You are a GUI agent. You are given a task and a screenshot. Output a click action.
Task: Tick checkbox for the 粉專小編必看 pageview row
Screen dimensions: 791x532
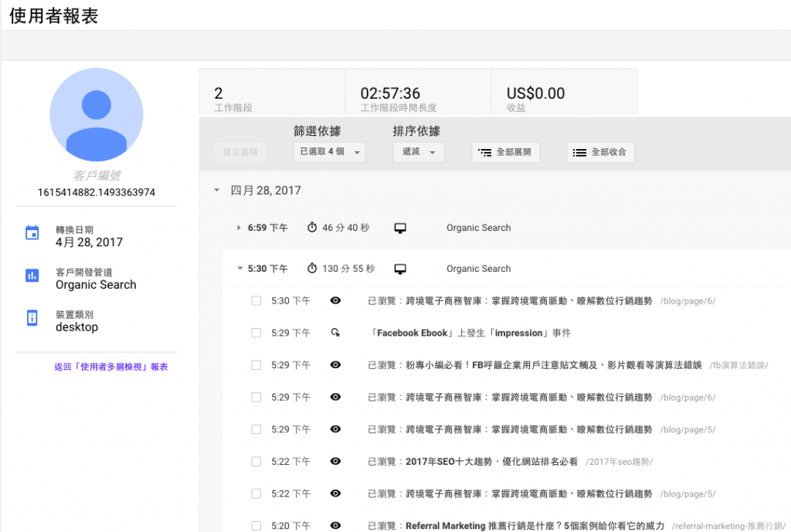point(256,365)
